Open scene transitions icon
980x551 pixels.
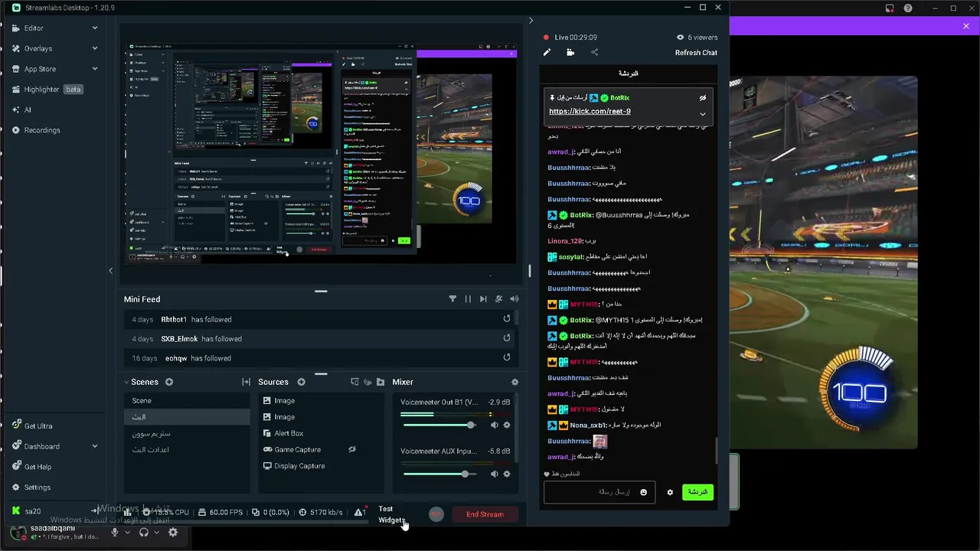[x=246, y=382]
